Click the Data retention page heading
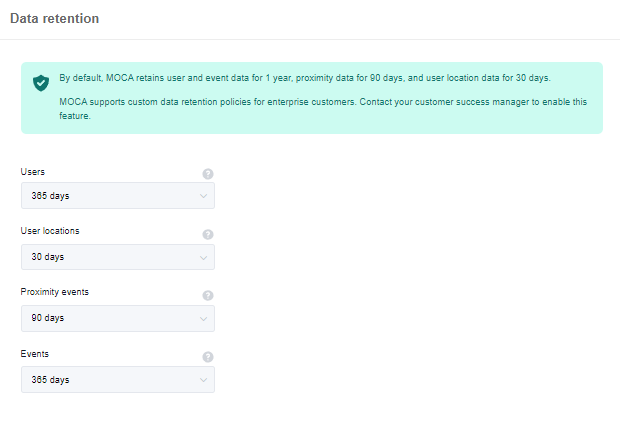 pos(55,19)
